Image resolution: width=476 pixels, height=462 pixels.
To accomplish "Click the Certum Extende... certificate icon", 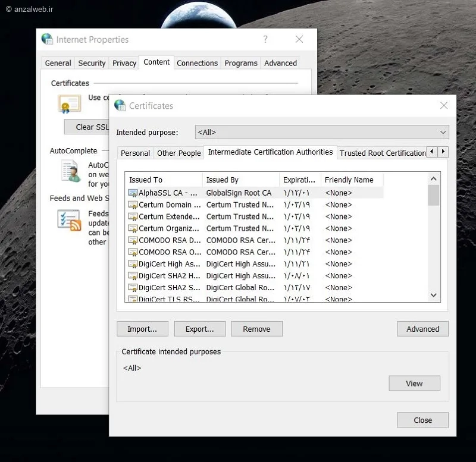I will (x=133, y=216).
